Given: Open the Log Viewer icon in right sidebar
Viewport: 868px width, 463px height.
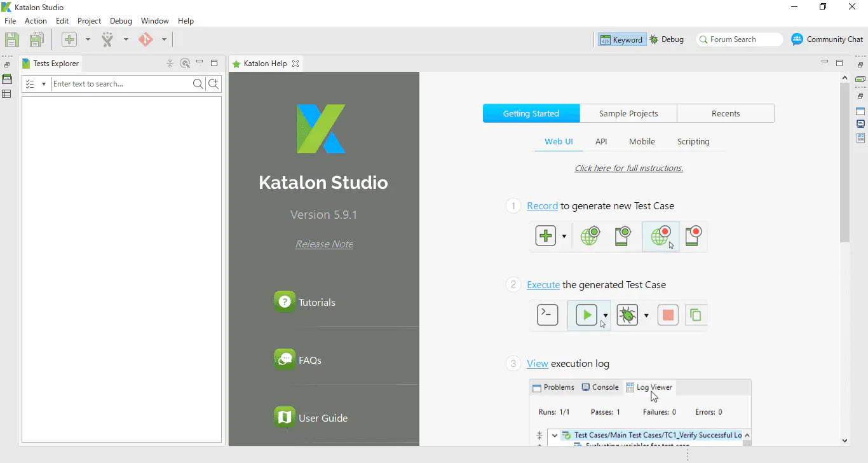Looking at the screenshot, I should click(860, 137).
